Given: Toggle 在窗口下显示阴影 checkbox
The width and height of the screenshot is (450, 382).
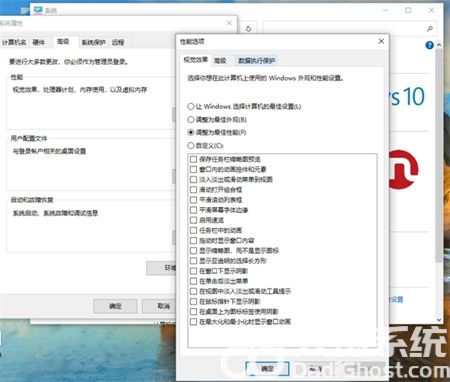Looking at the screenshot, I should click(193, 271).
